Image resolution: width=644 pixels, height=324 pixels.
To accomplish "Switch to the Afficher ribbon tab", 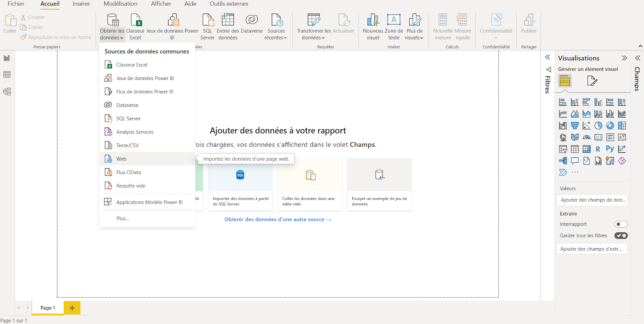I will (161, 4).
